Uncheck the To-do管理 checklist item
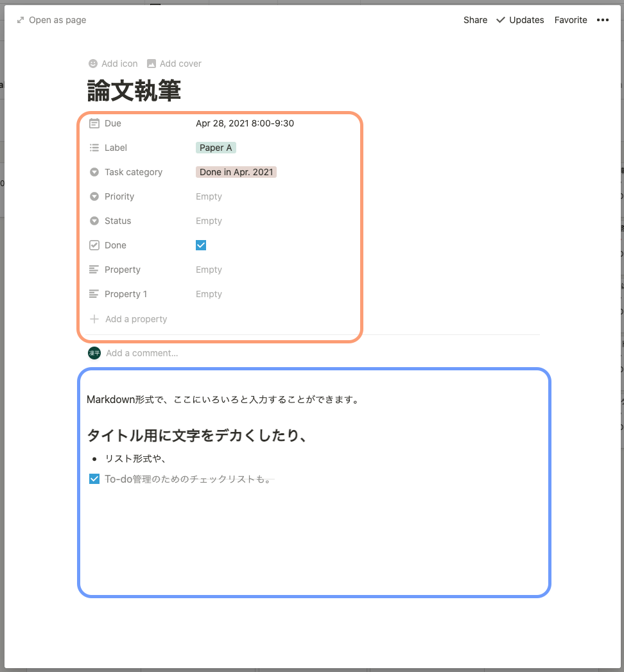This screenshot has width=624, height=672. [x=94, y=479]
